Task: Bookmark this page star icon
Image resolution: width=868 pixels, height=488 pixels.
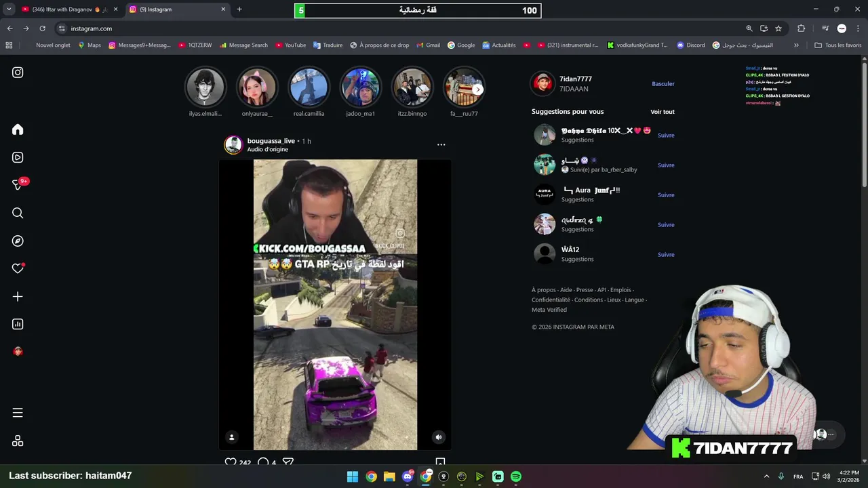Action: click(778, 28)
